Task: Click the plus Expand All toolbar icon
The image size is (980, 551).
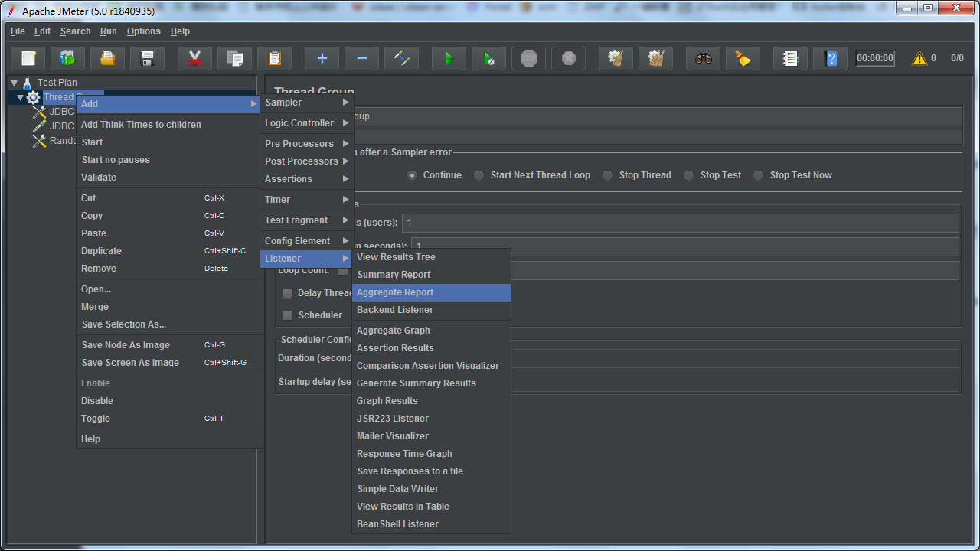Action: (322, 58)
